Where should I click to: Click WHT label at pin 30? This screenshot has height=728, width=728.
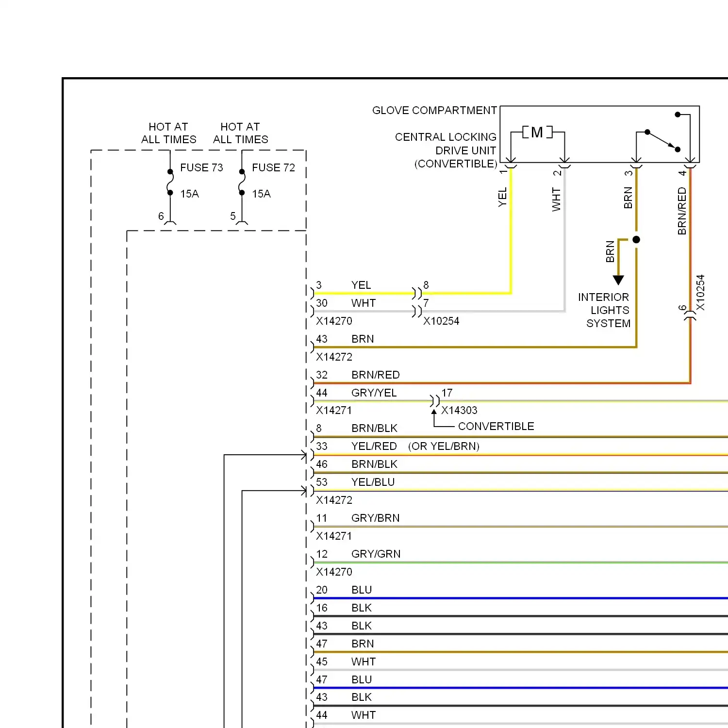click(364, 303)
